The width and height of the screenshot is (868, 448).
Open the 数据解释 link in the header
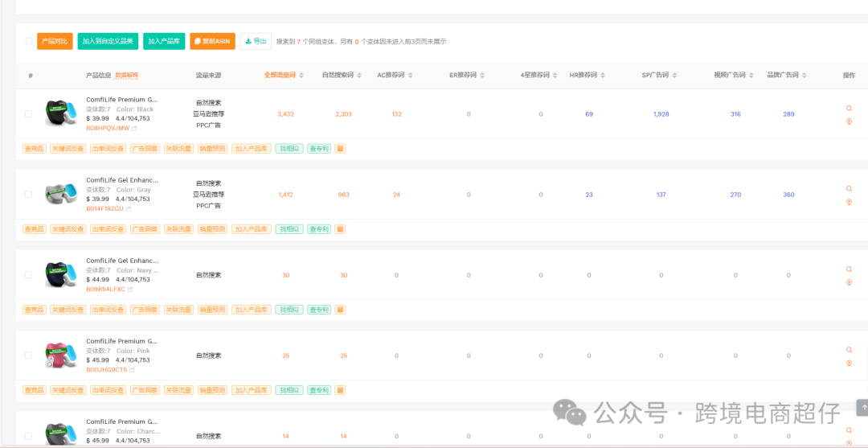point(126,76)
